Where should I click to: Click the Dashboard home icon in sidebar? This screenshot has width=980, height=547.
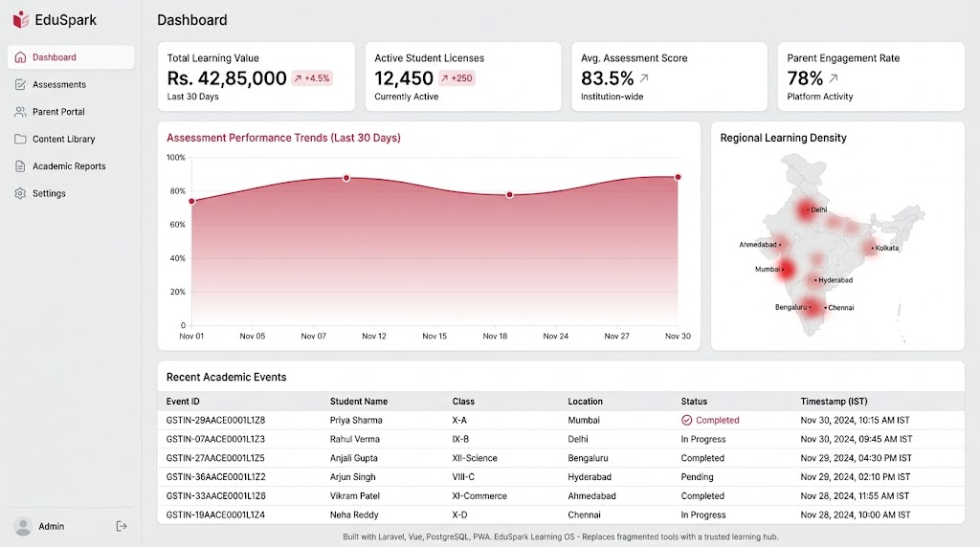20,56
